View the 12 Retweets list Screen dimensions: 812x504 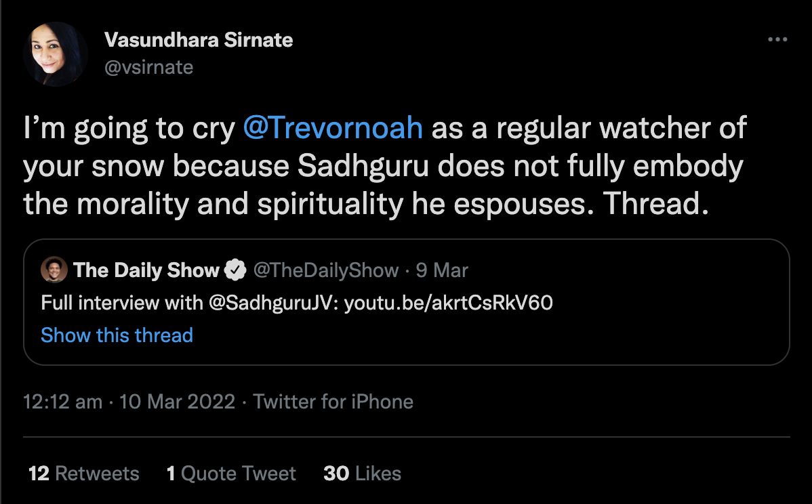84,473
